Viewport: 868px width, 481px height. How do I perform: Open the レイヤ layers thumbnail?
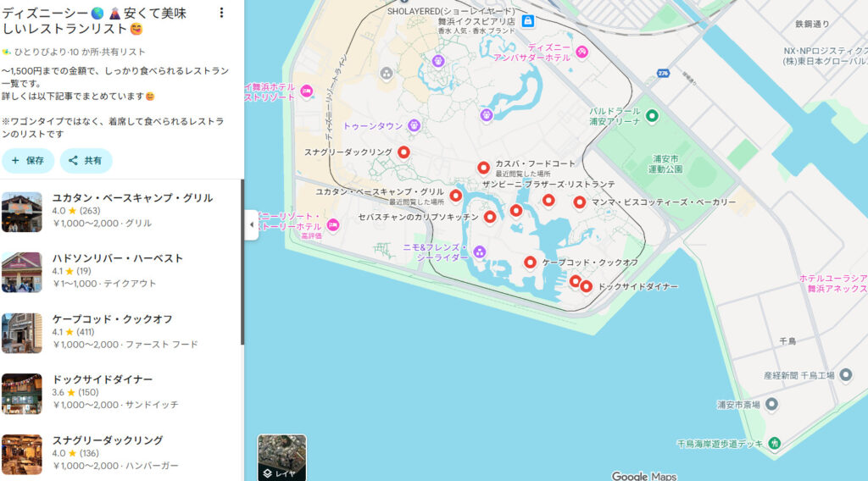click(x=281, y=457)
